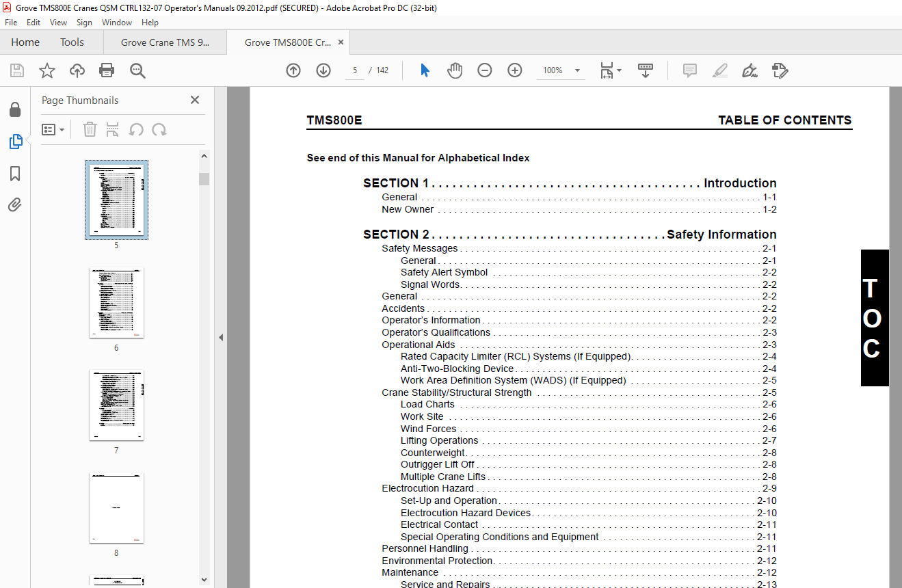Image resolution: width=902 pixels, height=588 pixels.
Task: Activate the hand pan tool
Action: tap(455, 70)
